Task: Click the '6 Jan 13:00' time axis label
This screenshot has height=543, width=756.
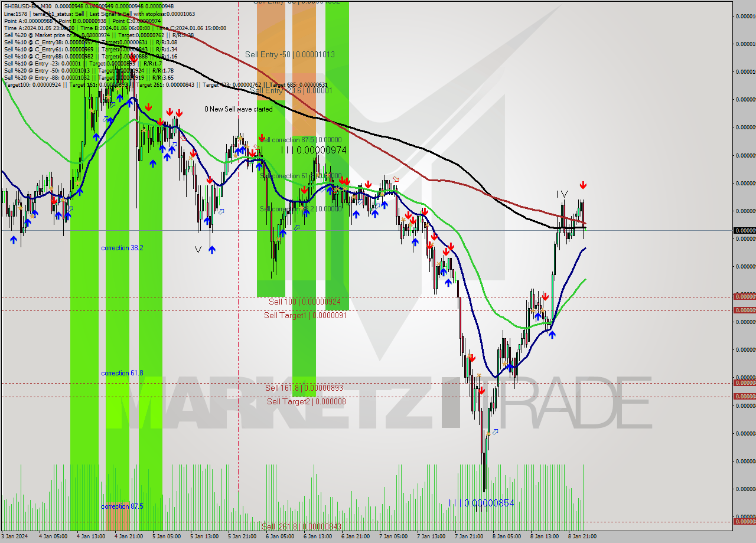Action: pyautogui.click(x=317, y=537)
